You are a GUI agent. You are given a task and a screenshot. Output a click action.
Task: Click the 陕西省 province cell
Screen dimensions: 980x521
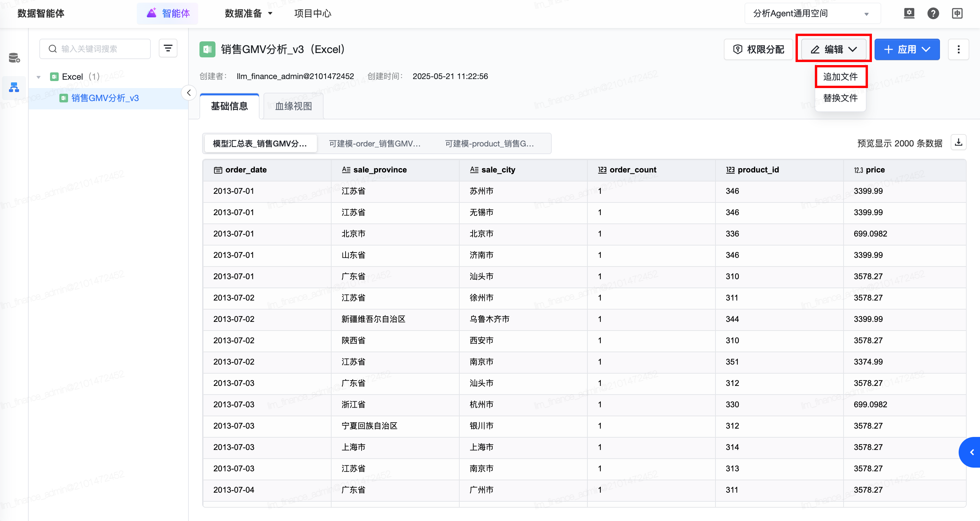(395, 341)
